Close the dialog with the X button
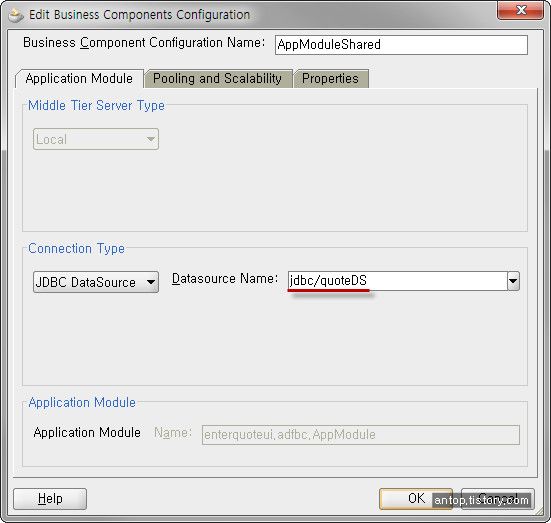551x523 pixels. (x=520, y=11)
